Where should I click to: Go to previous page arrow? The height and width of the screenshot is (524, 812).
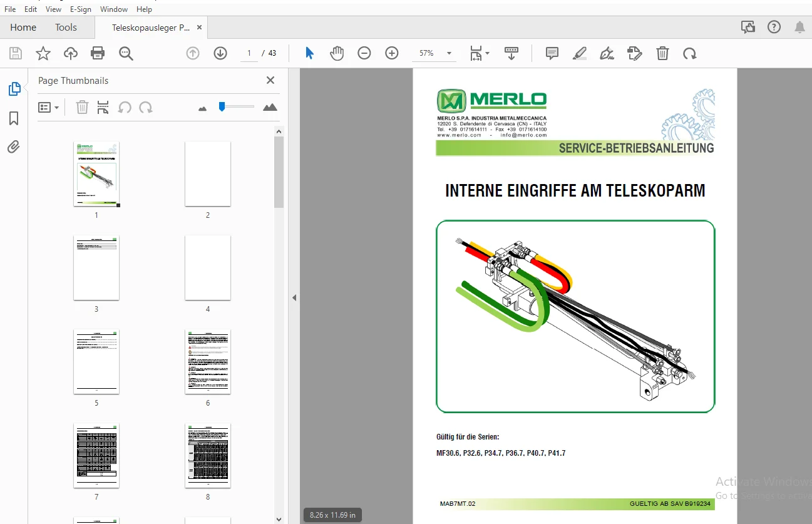[193, 53]
